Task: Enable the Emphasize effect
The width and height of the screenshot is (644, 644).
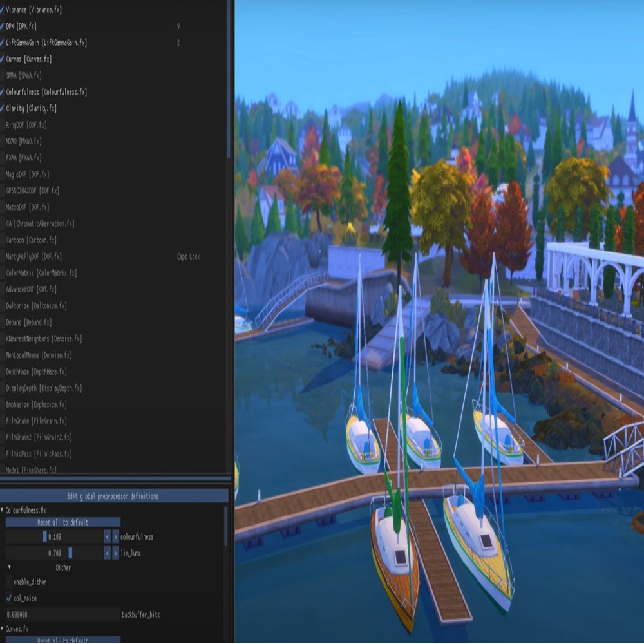Action: tap(2, 404)
